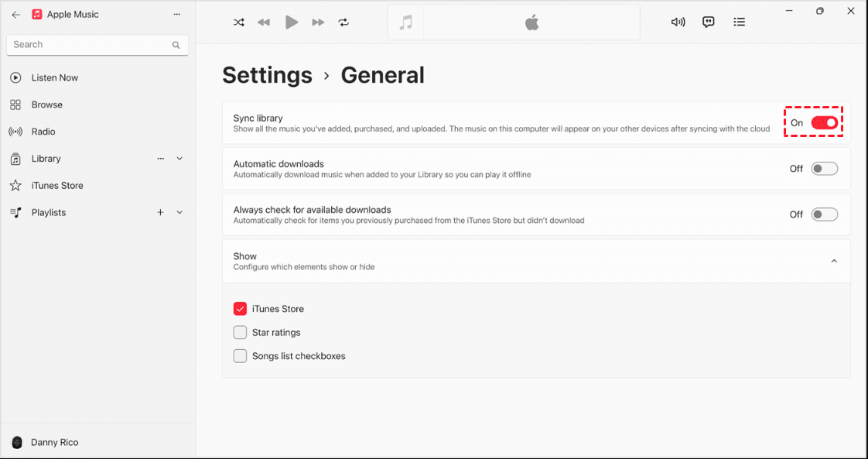This screenshot has height=459, width=868.
Task: Toggle shuffle playback
Action: 238,22
